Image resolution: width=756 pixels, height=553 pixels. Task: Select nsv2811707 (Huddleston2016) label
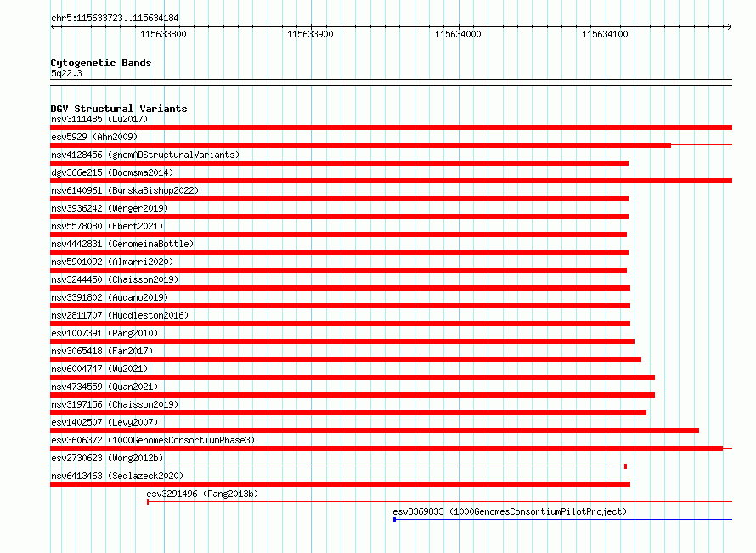pos(120,315)
